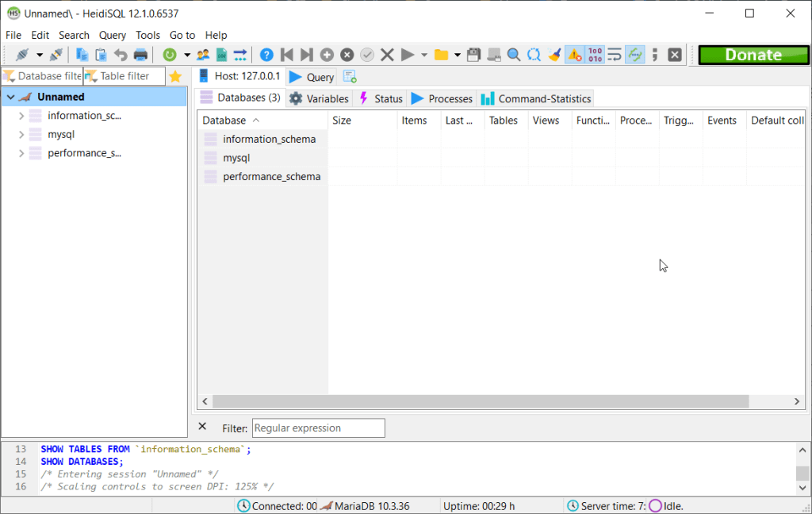Open the dropdown arrow next to folder icon

tap(458, 55)
